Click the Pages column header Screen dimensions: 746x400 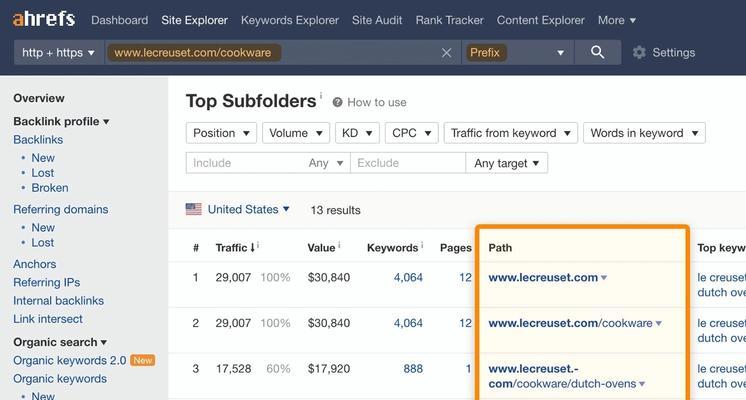(x=455, y=248)
